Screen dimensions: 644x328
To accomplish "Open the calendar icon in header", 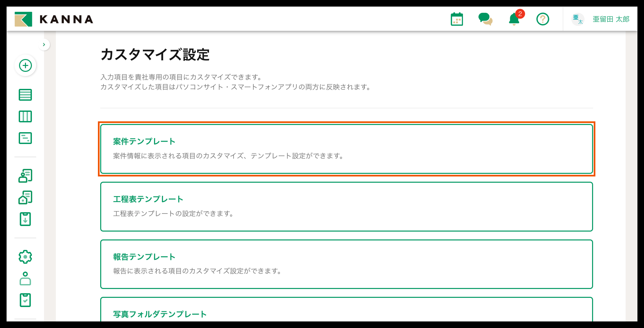I will tap(457, 19).
